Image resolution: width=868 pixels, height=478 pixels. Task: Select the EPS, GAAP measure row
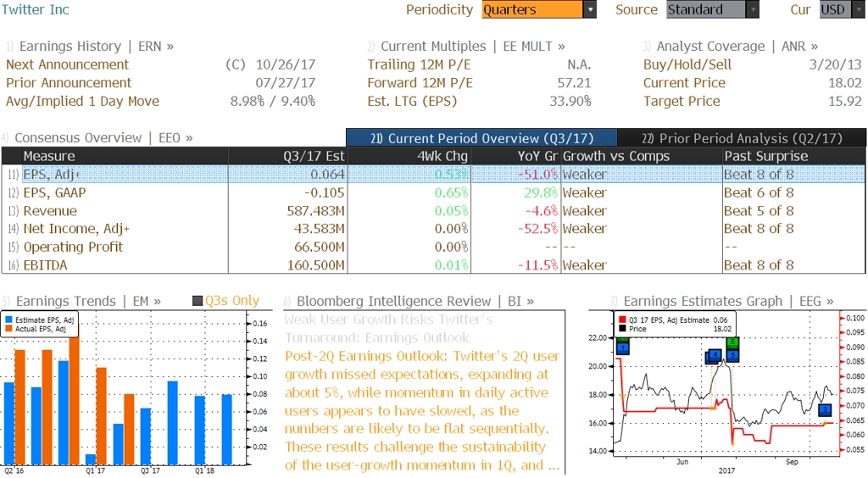tap(433, 192)
